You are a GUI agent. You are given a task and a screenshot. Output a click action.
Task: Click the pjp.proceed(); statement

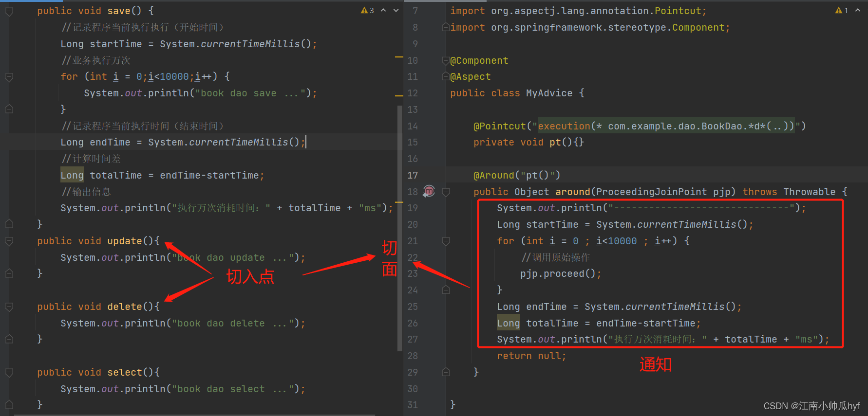(561, 273)
